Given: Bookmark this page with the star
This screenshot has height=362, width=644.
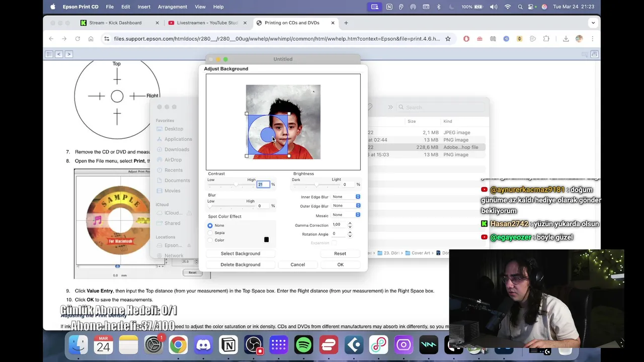Looking at the screenshot, I should pyautogui.click(x=448, y=39).
